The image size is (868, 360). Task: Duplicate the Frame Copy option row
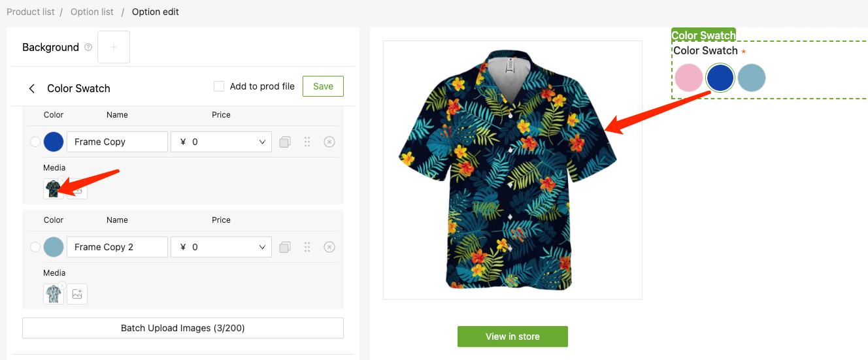(x=284, y=142)
